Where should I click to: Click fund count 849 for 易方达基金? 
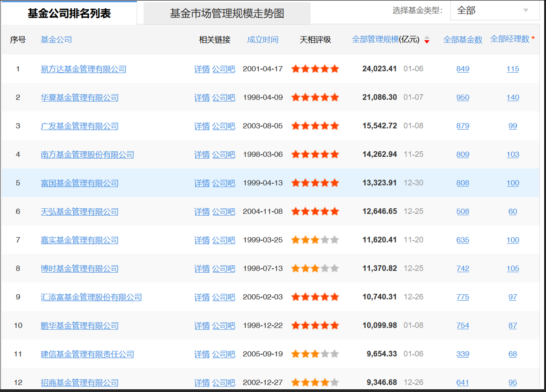[463, 69]
